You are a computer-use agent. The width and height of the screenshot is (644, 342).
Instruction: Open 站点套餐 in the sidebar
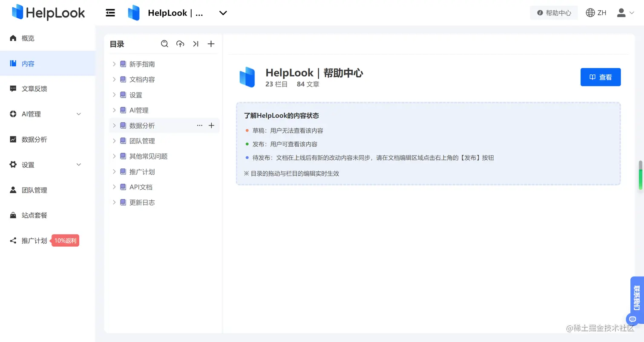(x=48, y=215)
